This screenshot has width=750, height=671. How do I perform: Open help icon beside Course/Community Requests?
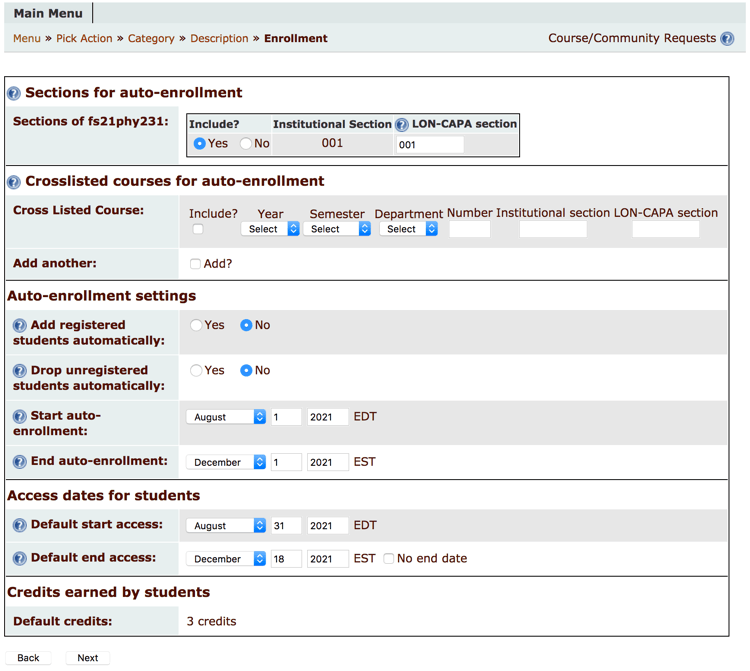(727, 38)
